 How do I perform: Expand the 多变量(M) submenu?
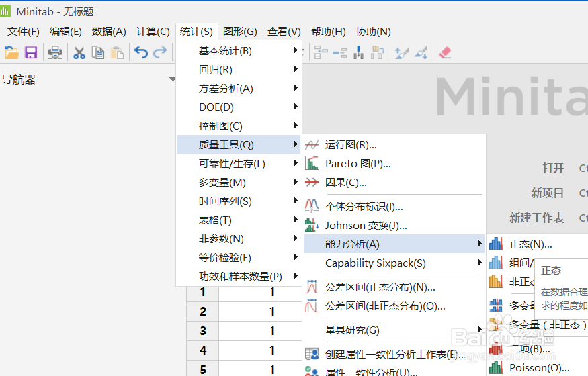(239, 183)
